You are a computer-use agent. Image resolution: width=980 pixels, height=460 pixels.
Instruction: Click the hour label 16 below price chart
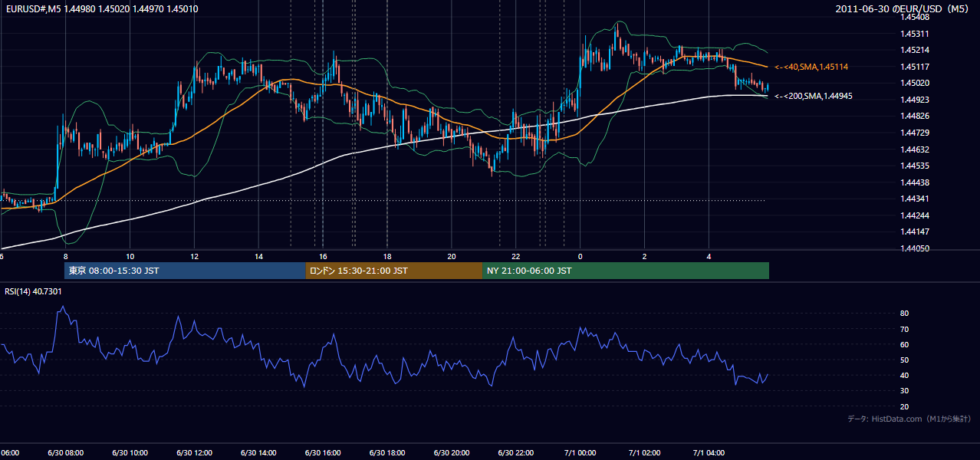[x=324, y=257]
